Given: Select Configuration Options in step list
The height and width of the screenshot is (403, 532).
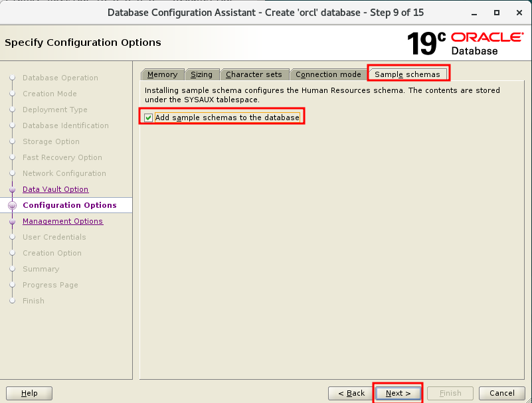Looking at the screenshot, I should (70, 205).
